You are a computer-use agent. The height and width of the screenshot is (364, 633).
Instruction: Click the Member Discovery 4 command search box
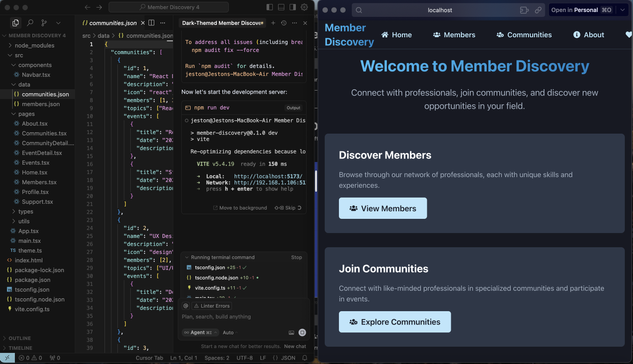click(169, 7)
